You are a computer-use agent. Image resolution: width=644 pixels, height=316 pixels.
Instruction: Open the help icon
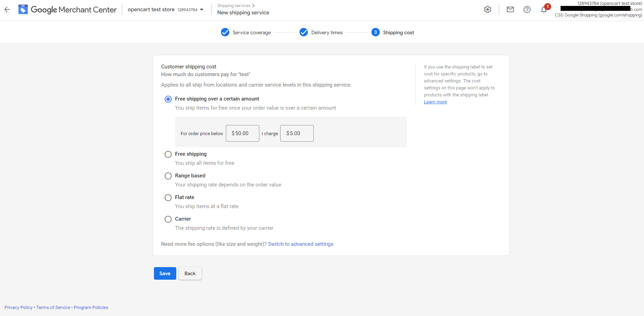[x=527, y=9]
